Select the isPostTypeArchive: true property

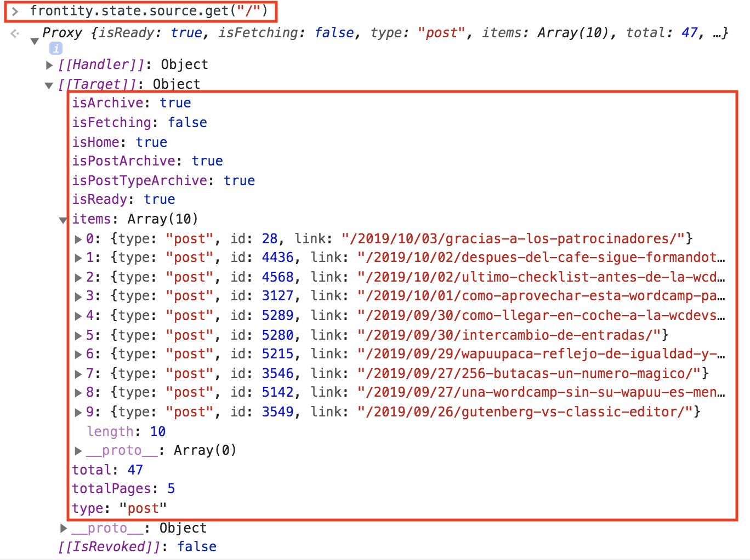click(163, 181)
